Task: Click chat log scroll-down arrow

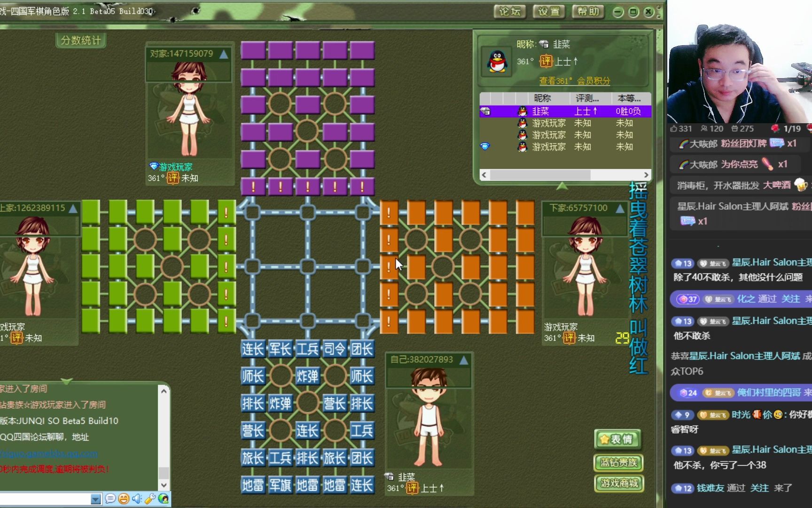Action: pos(164,485)
